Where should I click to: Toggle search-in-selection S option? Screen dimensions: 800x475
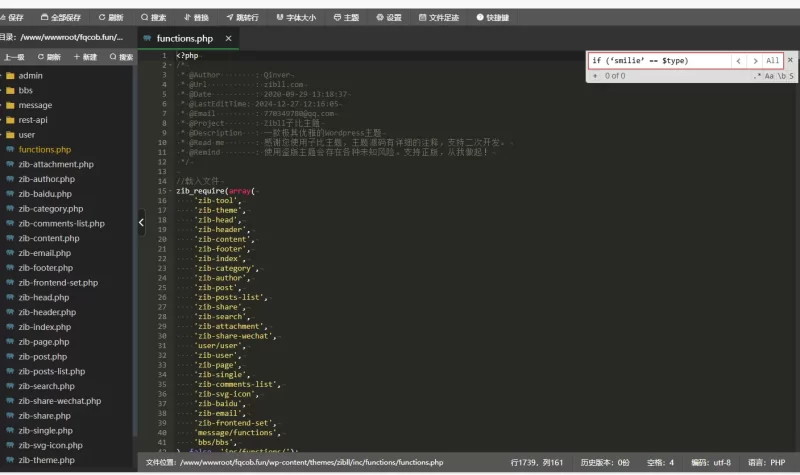click(x=791, y=76)
